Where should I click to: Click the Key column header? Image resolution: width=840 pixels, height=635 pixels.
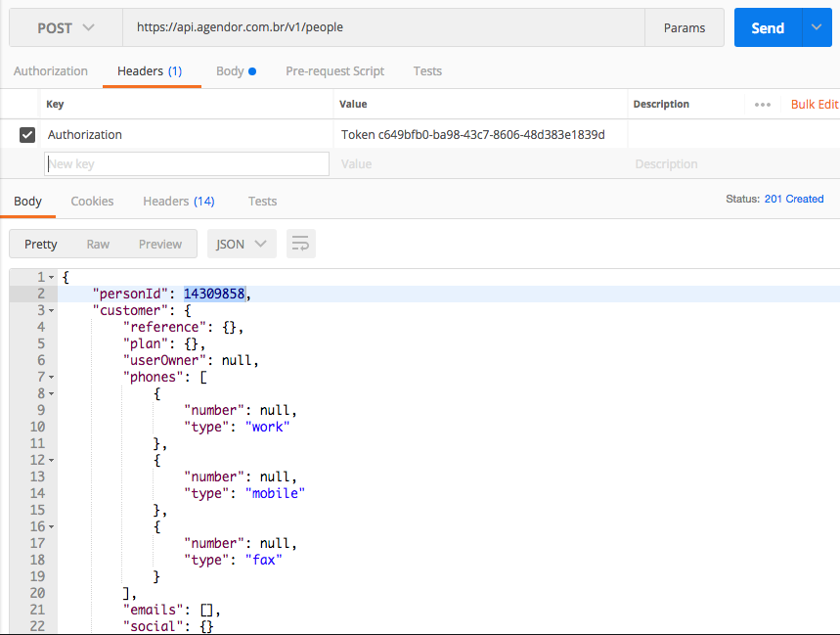[55, 104]
